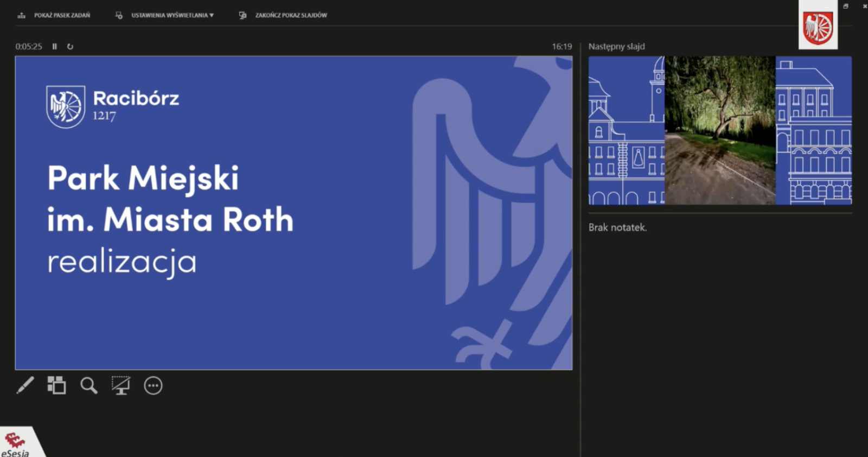Viewport: 868px width, 457px height.
Task: Restore down the presenter view window
Action: (846, 6)
